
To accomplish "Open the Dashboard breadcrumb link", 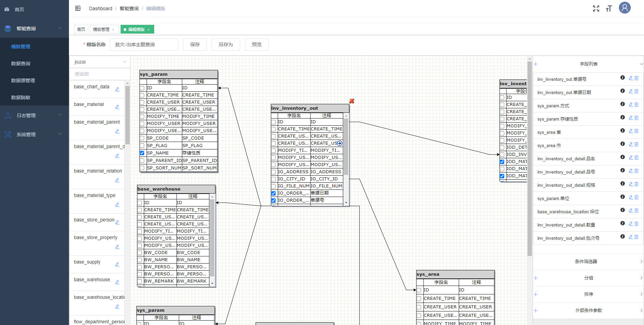I will pyautogui.click(x=101, y=8).
